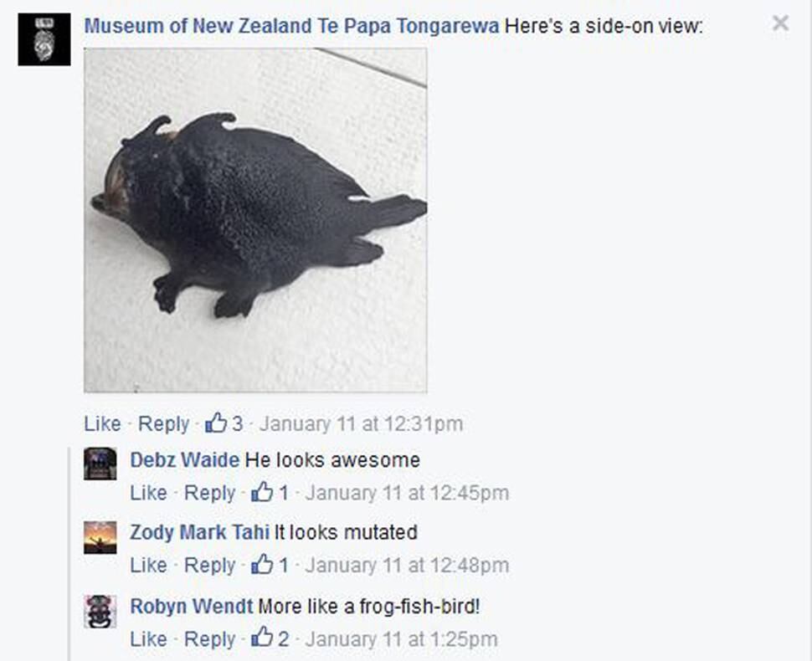This screenshot has width=812, height=661.
Task: Open Debz Waide's avatar
Action: (100, 464)
